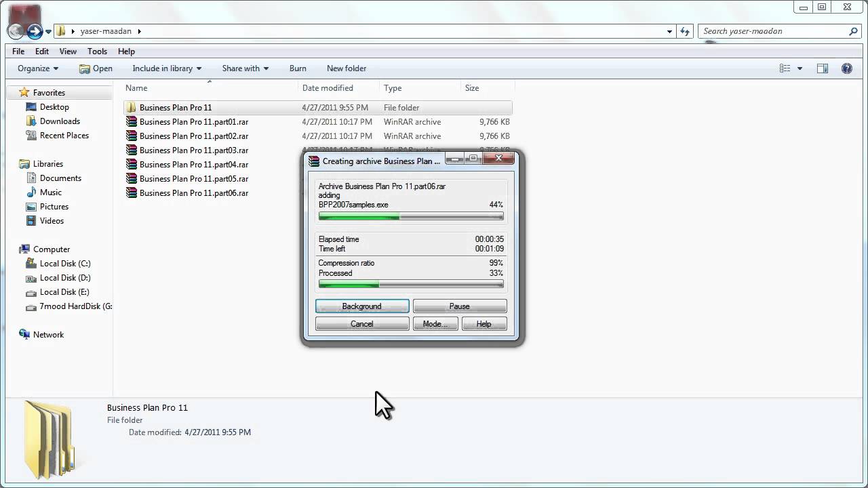The height and width of the screenshot is (488, 868).
Task: Click Burn in the command bar
Action: (298, 68)
